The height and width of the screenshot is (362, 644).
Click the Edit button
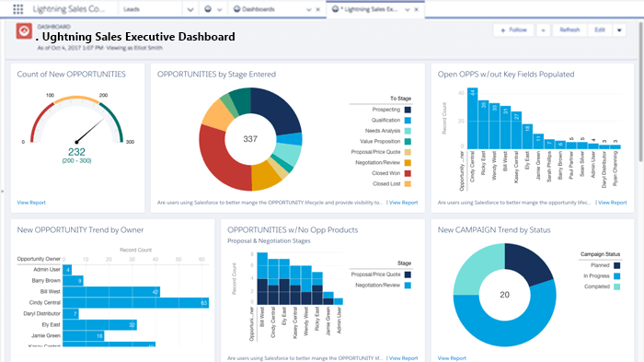pyautogui.click(x=600, y=30)
